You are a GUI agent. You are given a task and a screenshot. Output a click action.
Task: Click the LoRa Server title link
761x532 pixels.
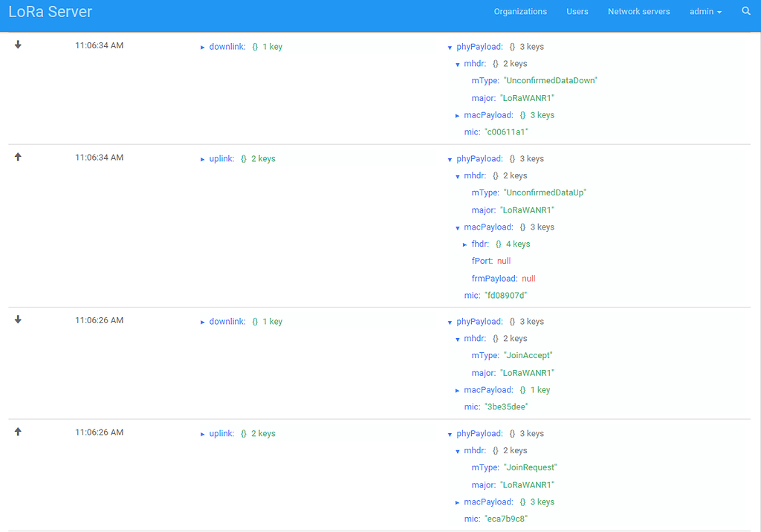[51, 11]
